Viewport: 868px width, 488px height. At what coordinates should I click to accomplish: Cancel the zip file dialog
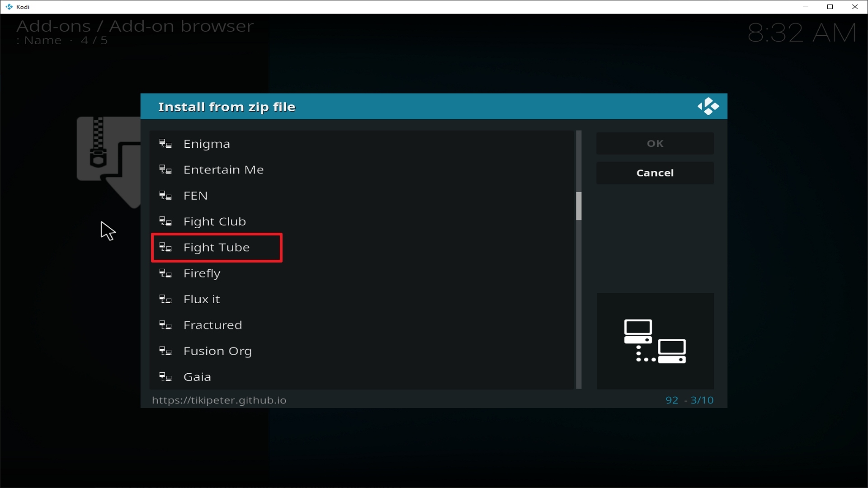coord(655,173)
